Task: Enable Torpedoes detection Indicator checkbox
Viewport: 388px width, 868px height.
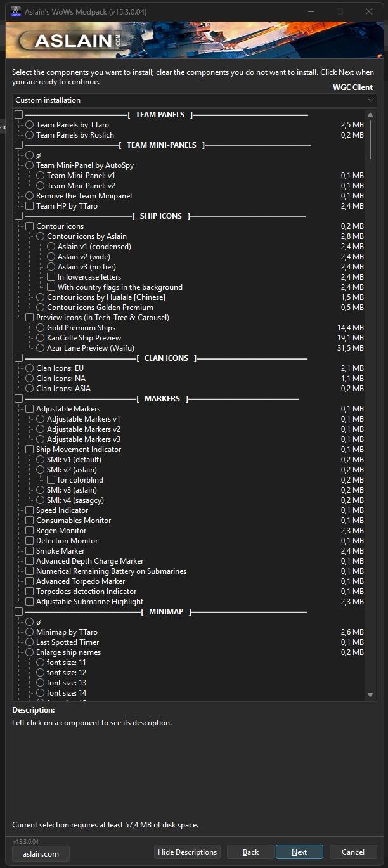Action: (29, 592)
